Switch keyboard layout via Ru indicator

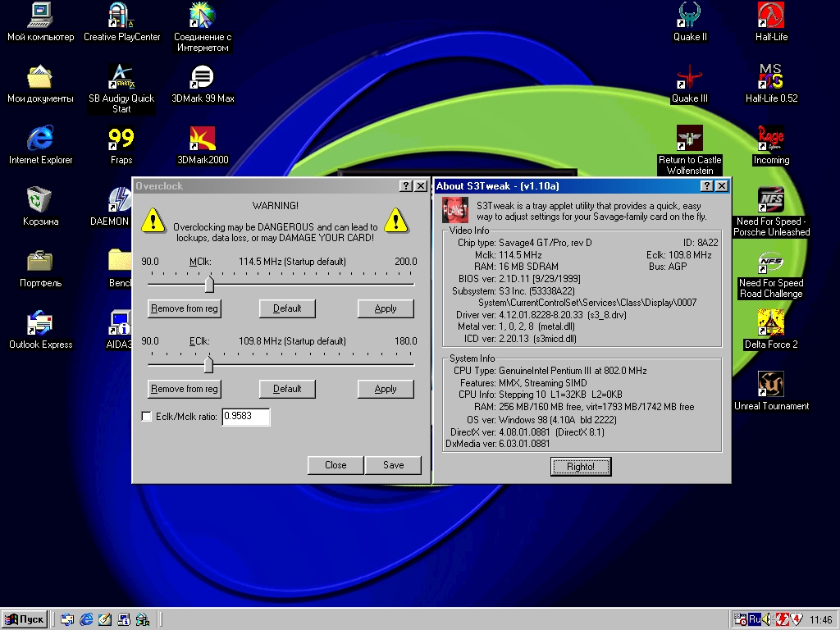click(x=755, y=619)
